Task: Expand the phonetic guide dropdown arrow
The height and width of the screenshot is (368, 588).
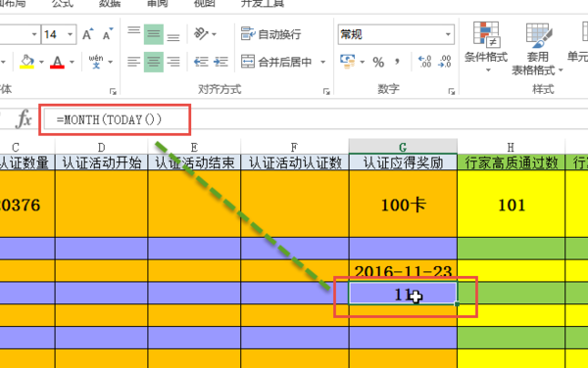Action: [x=110, y=62]
